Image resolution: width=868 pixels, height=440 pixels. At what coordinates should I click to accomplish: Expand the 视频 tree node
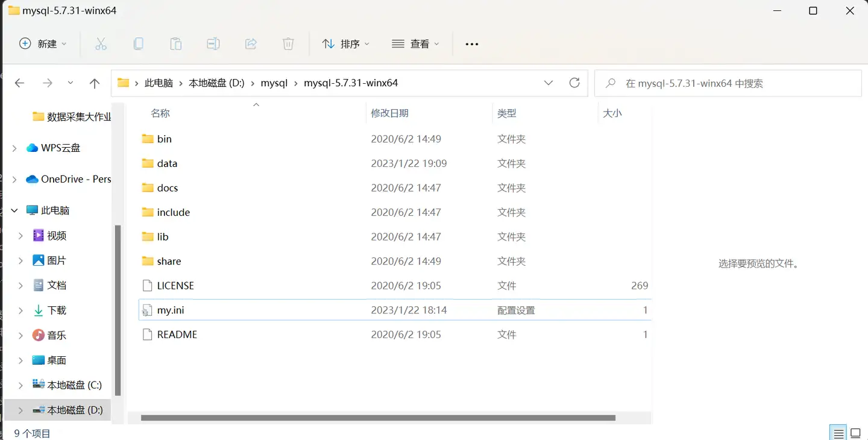click(x=20, y=236)
